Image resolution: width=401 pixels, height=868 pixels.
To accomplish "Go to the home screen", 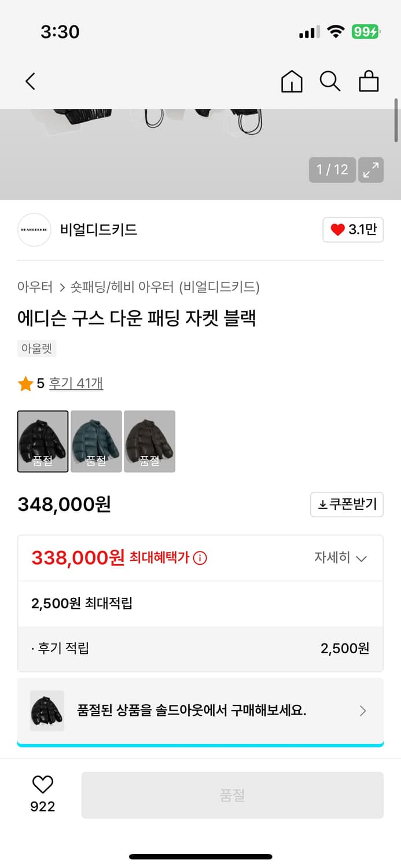I will [292, 82].
